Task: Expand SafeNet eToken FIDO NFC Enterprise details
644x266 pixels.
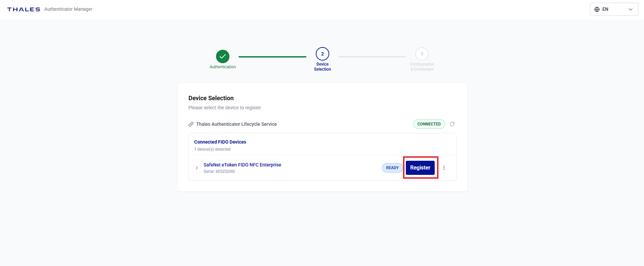Action: click(197, 168)
